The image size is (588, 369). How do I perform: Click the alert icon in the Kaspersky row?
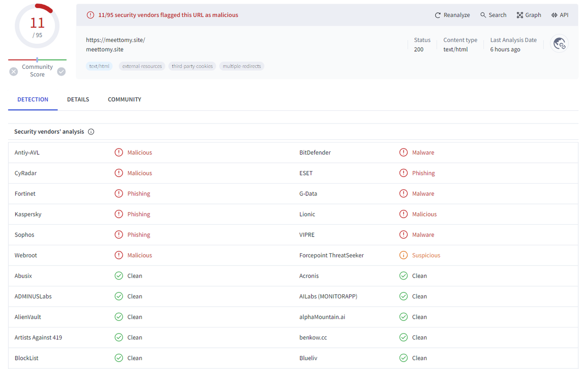119,214
